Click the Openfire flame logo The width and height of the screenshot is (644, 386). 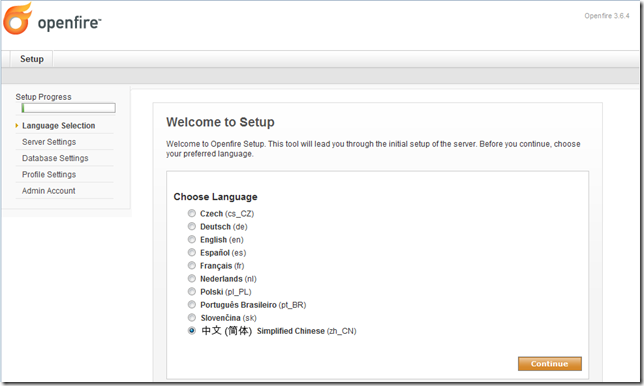click(x=17, y=19)
